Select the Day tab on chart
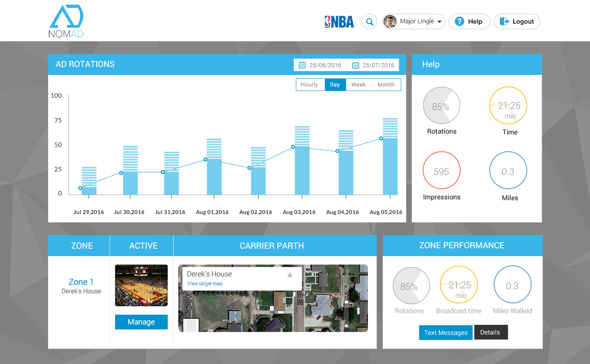590x364 pixels. point(335,85)
